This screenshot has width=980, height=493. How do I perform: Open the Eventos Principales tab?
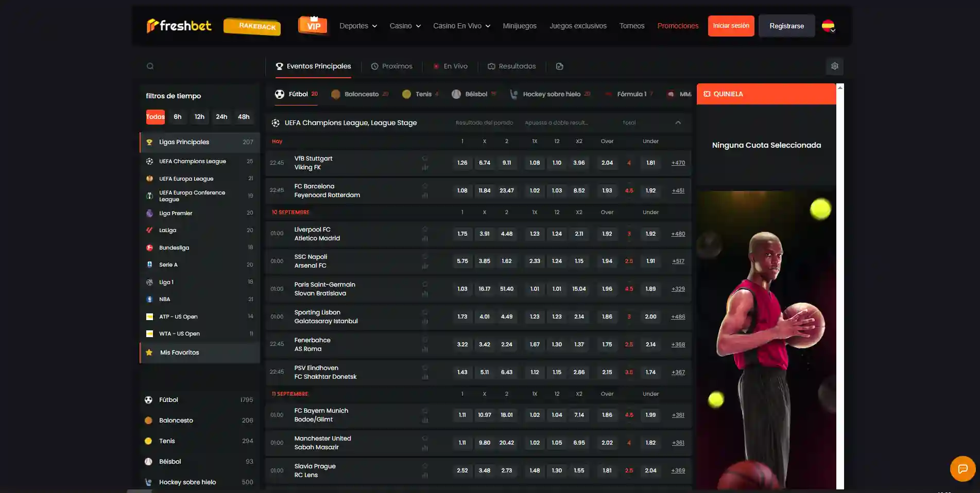click(313, 66)
